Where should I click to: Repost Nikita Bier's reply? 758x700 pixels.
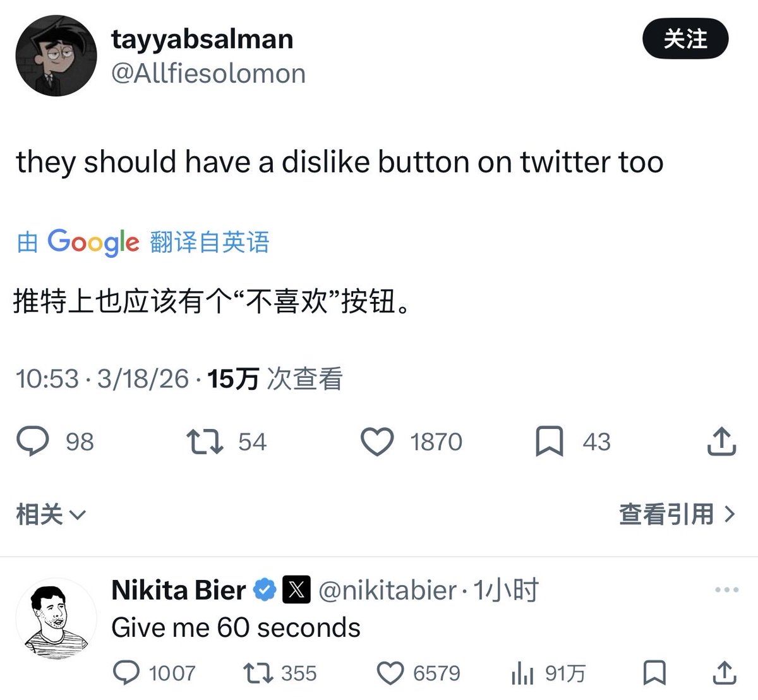(258, 673)
